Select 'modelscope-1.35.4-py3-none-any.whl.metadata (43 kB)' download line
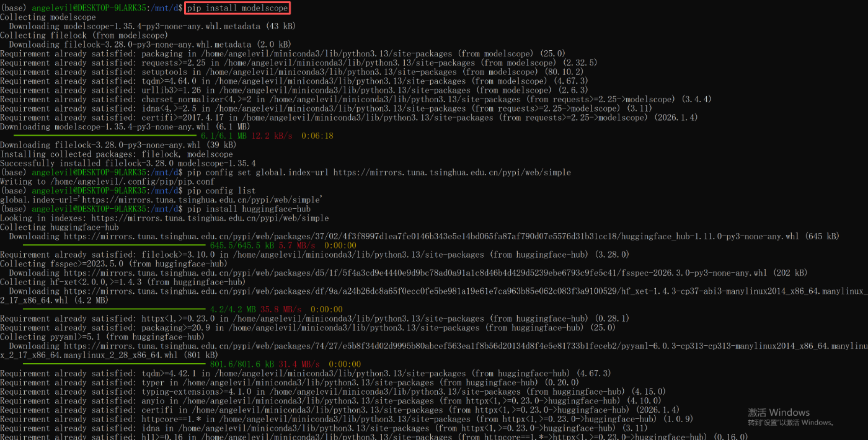The image size is (868, 440). 152,27
